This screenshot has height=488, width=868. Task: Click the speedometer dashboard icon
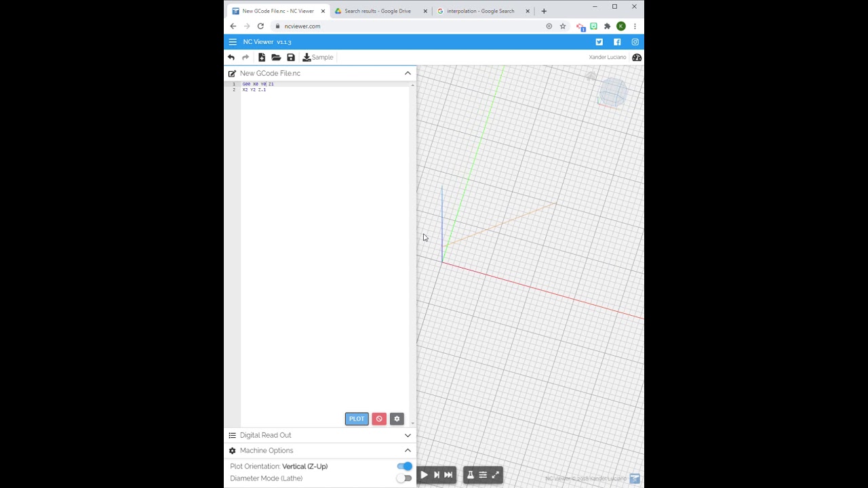coord(637,58)
